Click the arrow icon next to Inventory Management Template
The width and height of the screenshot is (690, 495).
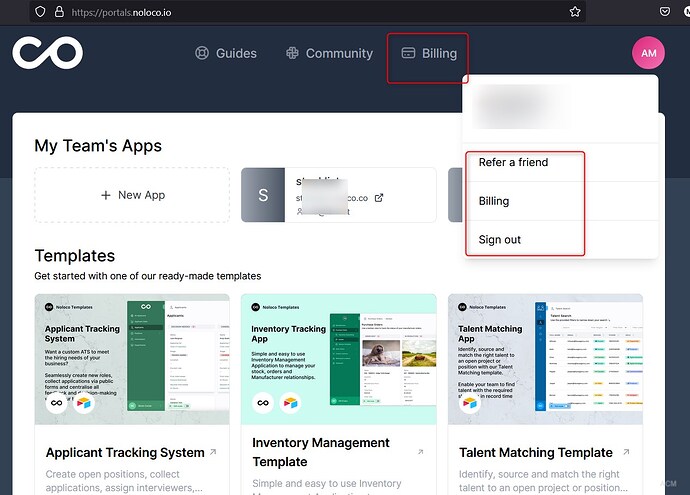click(421, 452)
